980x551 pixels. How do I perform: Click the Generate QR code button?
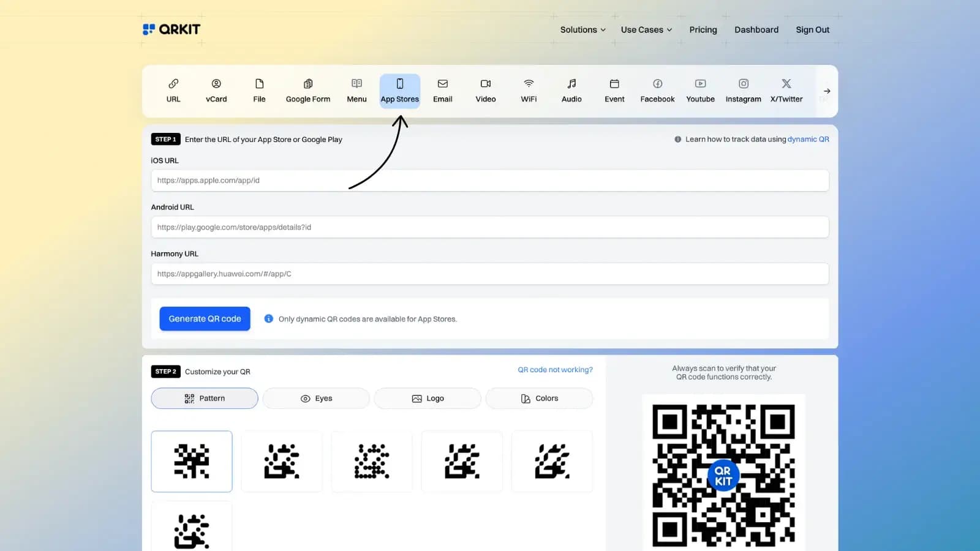(205, 318)
